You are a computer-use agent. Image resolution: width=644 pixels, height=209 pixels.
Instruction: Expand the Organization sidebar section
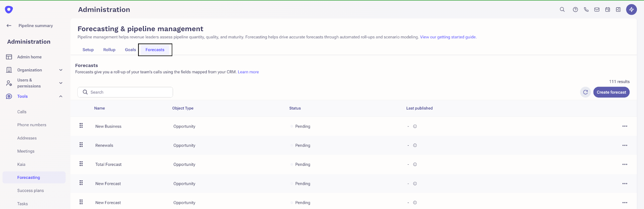tap(61, 70)
